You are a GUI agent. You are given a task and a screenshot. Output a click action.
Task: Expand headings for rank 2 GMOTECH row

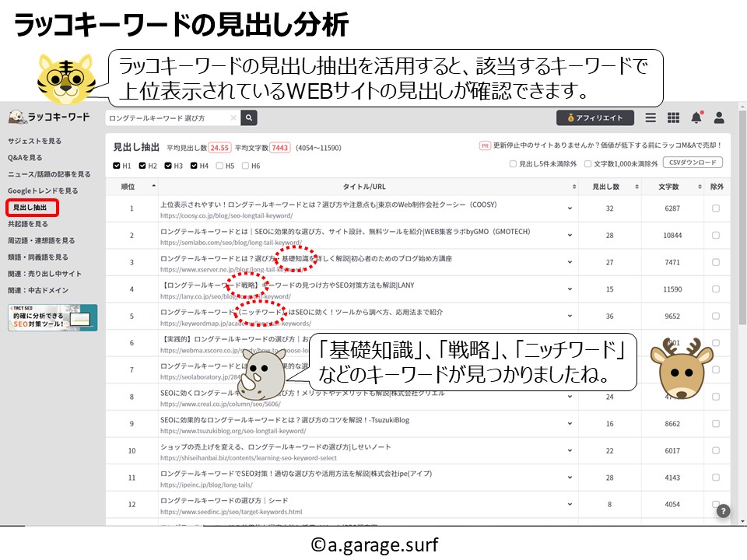point(570,235)
